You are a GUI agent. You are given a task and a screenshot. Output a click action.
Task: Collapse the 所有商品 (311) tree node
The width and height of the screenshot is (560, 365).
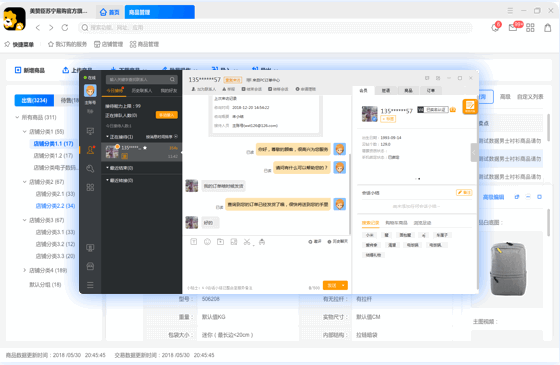coord(17,117)
